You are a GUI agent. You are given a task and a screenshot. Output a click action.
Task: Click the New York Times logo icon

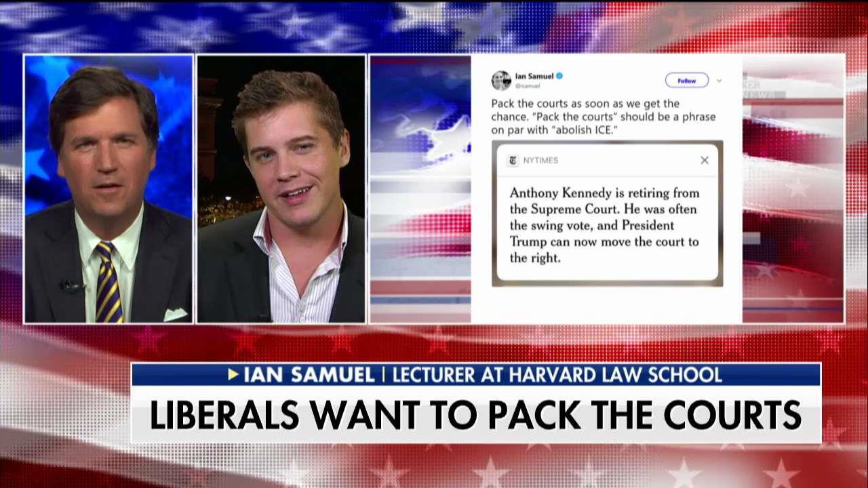coord(513,161)
